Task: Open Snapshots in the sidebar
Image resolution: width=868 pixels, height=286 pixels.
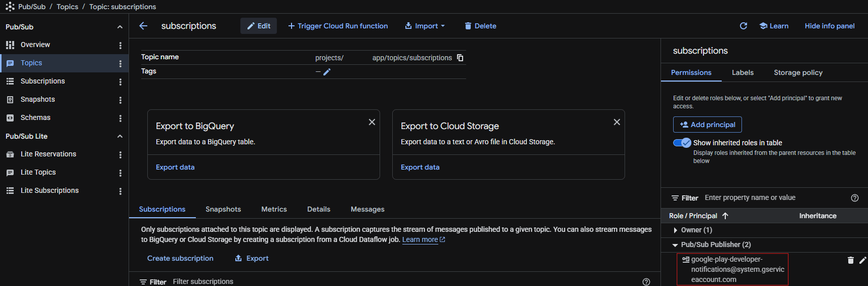Action: click(x=37, y=100)
